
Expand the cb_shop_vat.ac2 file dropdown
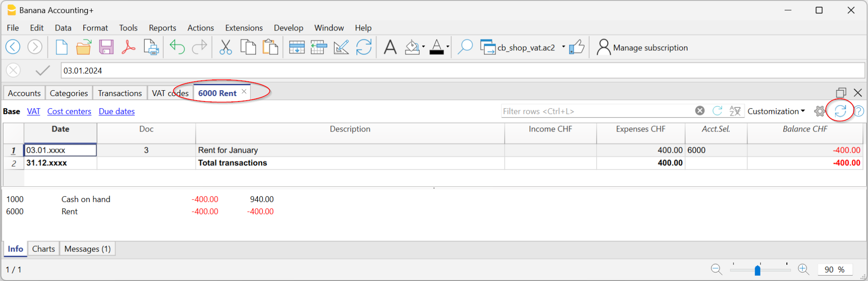pos(563,47)
